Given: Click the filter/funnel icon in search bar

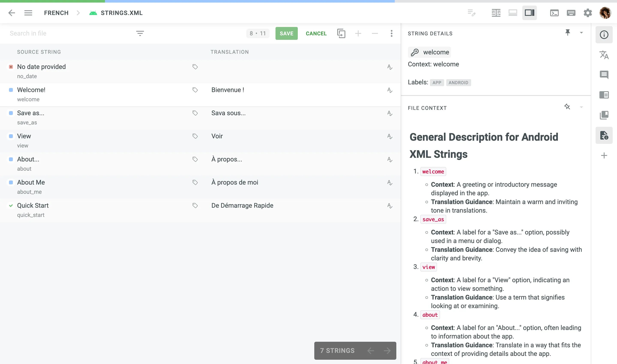Looking at the screenshot, I should 140,33.
